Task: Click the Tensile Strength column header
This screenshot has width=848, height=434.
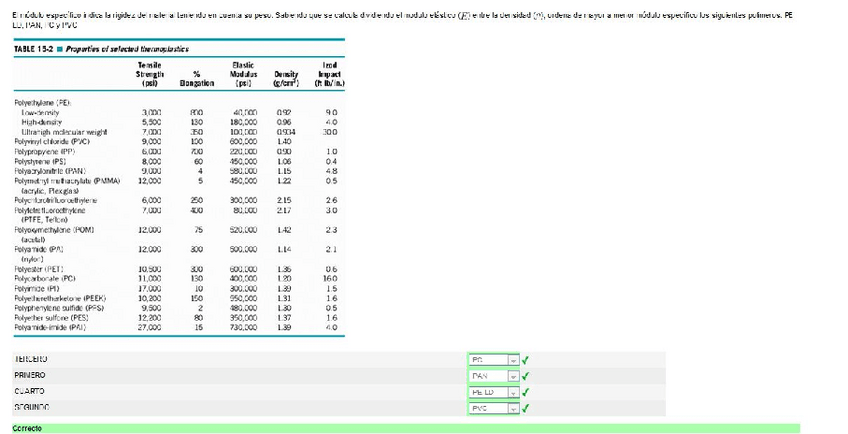Action: click(x=151, y=73)
